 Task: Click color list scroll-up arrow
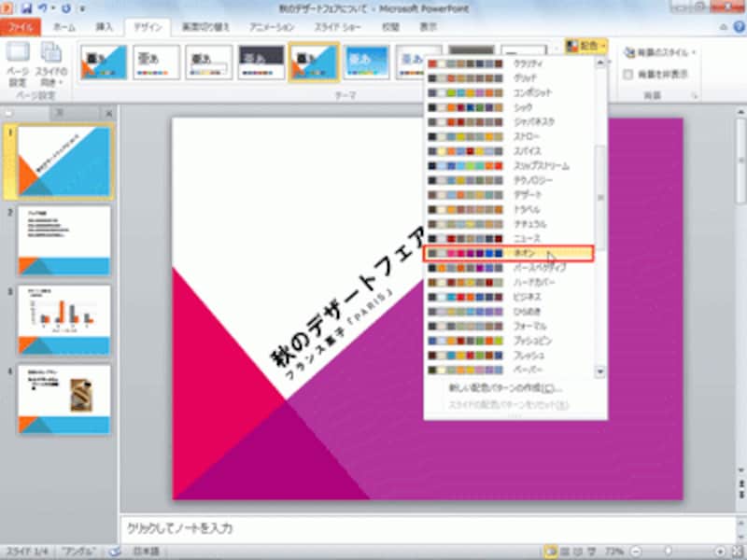600,63
